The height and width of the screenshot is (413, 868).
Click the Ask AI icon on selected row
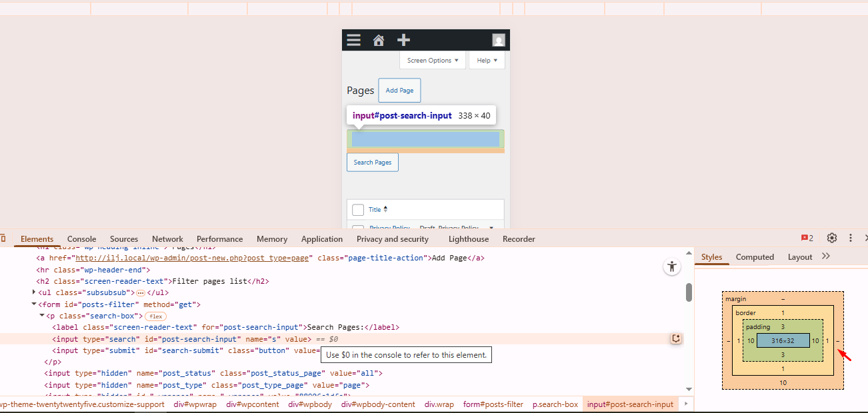(676, 338)
